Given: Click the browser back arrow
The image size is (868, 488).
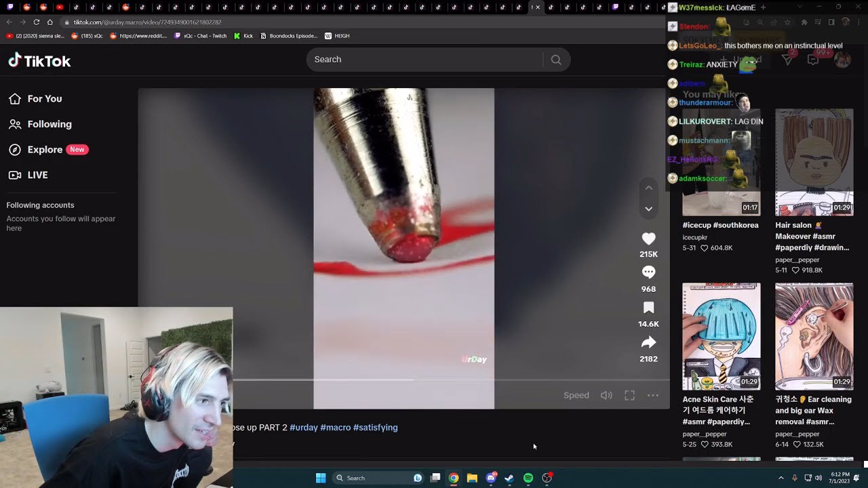Looking at the screenshot, I should point(9,22).
